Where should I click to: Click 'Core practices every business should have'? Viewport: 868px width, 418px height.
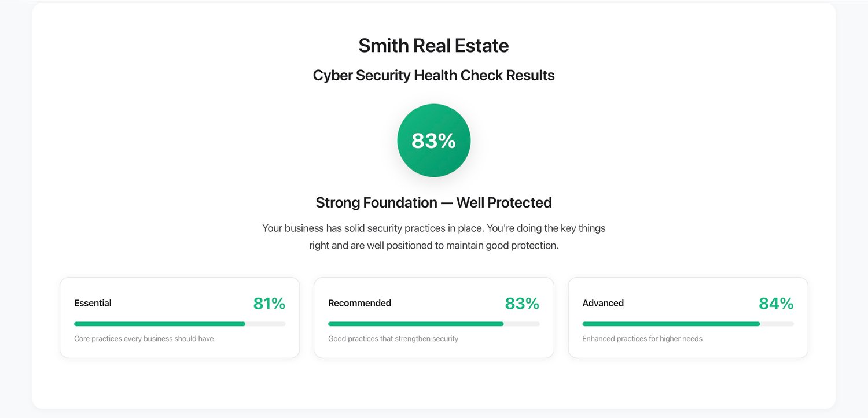pyautogui.click(x=144, y=339)
